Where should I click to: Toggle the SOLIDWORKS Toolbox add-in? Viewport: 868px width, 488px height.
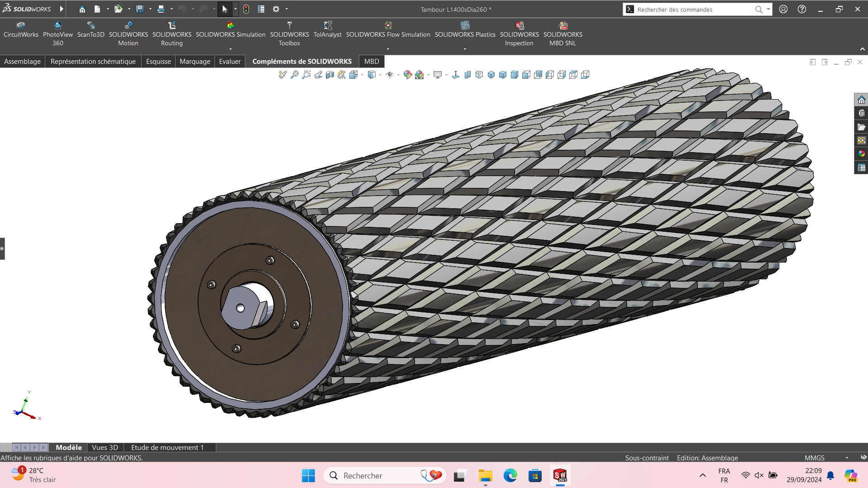pos(290,34)
